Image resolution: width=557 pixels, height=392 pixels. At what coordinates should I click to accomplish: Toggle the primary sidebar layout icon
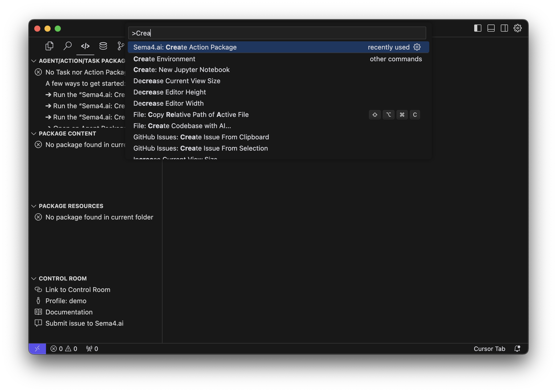tap(478, 28)
